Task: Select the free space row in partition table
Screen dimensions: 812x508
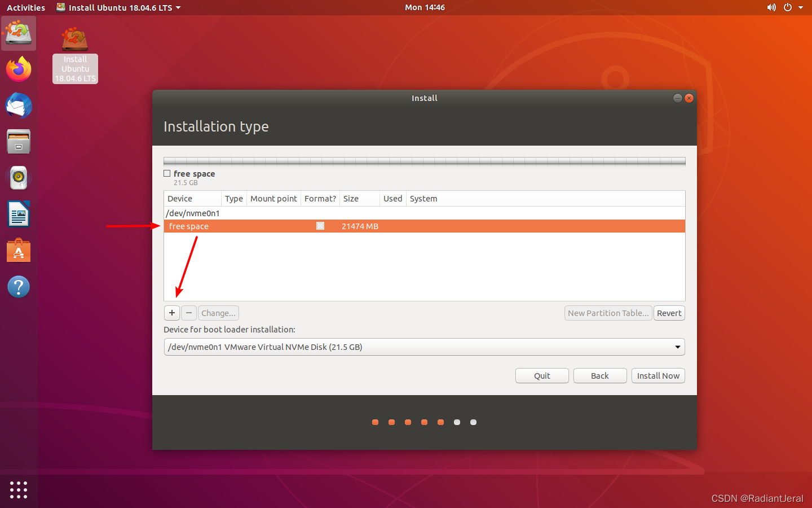Action: tap(424, 226)
